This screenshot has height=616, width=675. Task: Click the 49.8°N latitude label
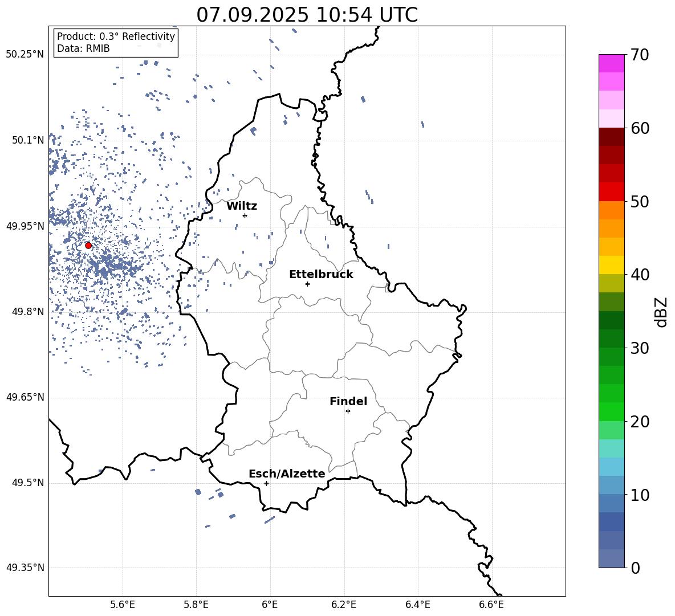[x=28, y=312]
